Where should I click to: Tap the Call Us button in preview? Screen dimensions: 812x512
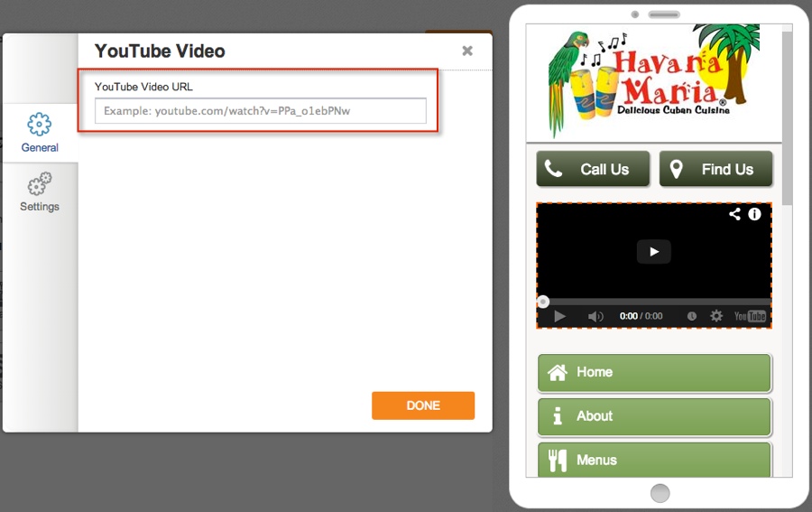(x=593, y=169)
